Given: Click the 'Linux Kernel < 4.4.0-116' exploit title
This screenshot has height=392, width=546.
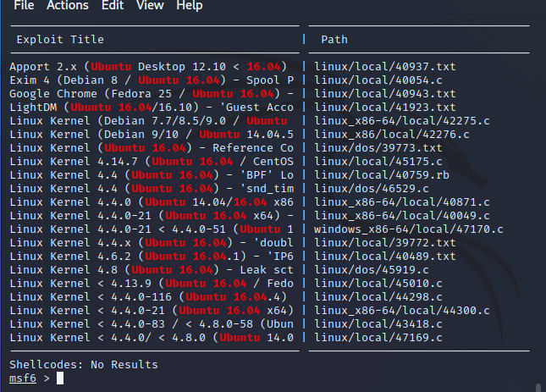Looking at the screenshot, I should click(x=148, y=297).
